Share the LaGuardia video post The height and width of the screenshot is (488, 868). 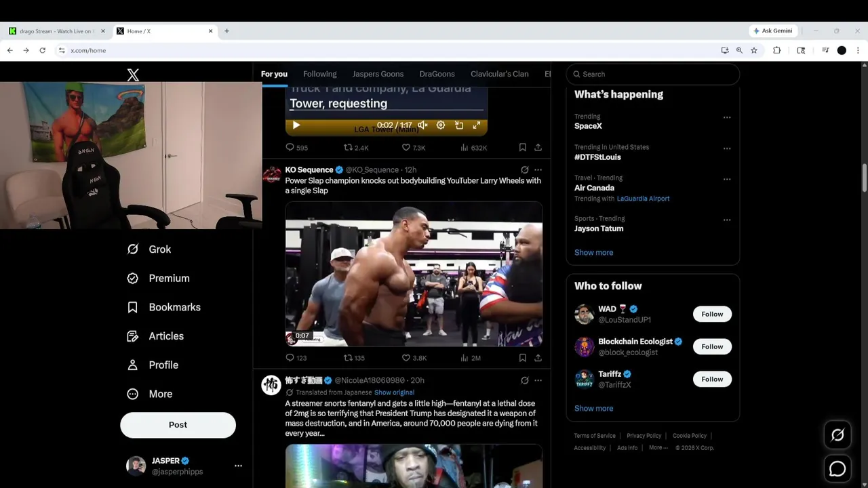pos(538,148)
